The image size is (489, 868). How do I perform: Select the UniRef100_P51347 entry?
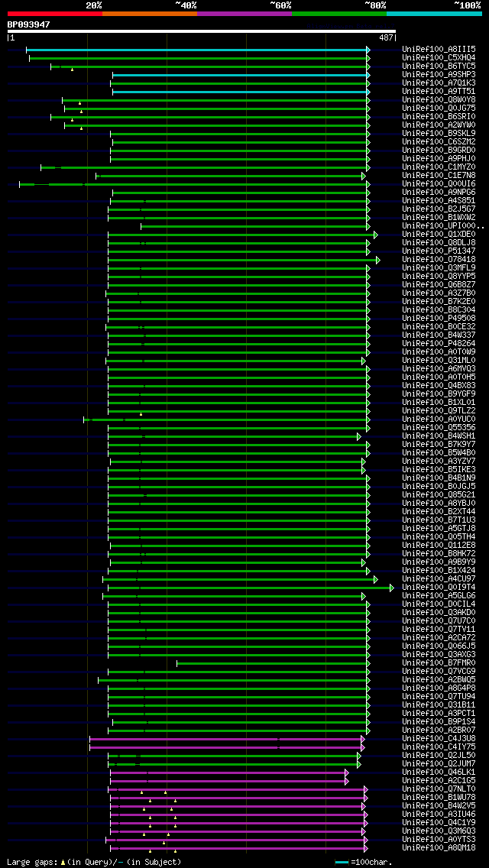[439, 251]
